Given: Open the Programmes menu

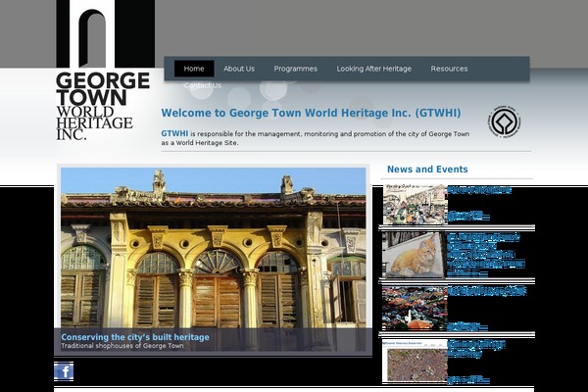Looking at the screenshot, I should click(x=296, y=69).
